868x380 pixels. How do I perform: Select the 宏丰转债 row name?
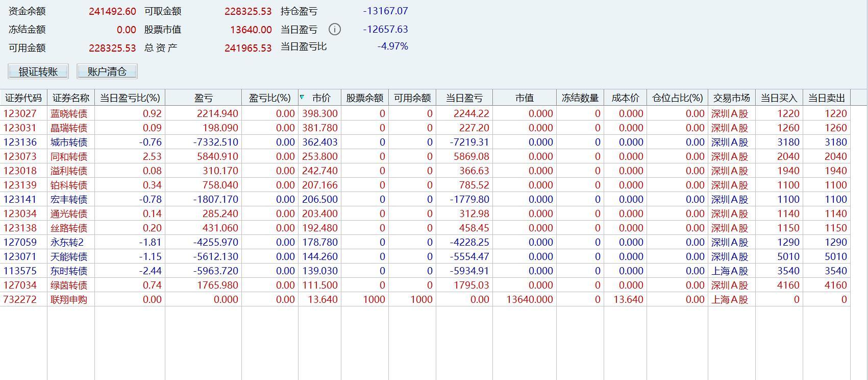(69, 199)
